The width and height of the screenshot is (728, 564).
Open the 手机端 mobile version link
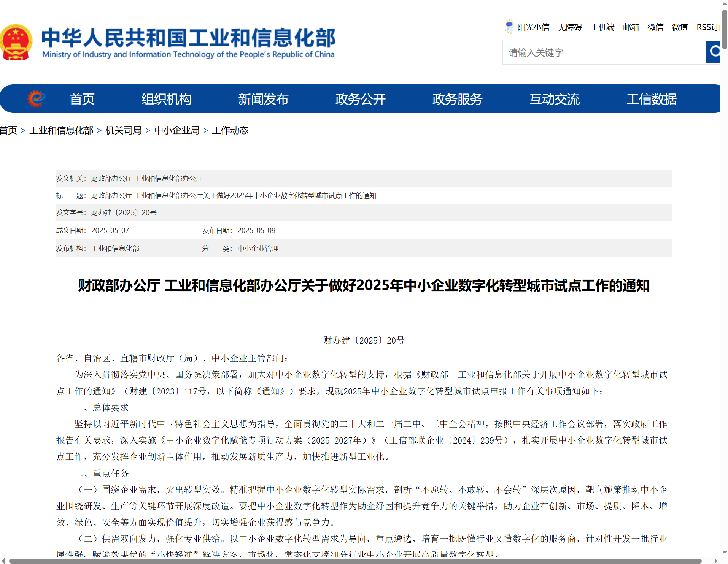(x=602, y=27)
